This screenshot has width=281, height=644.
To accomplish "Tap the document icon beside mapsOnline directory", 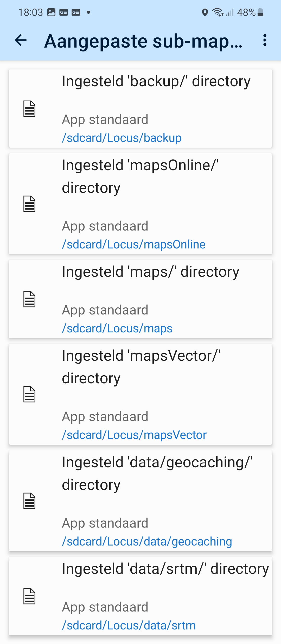I will (29, 204).
